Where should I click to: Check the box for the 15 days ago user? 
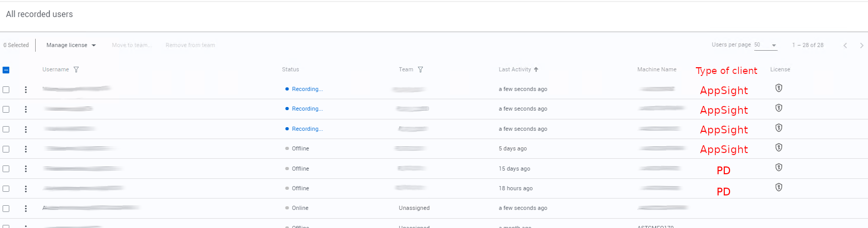[6, 169]
